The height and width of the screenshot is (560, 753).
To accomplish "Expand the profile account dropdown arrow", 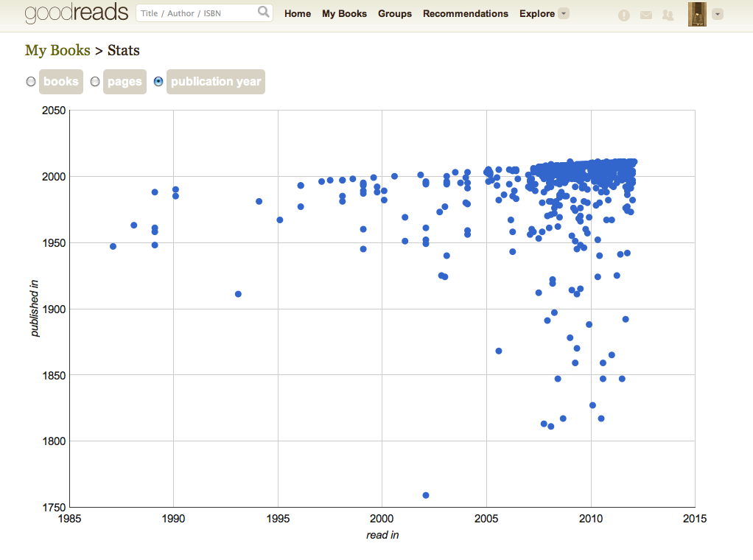I will pyautogui.click(x=718, y=14).
